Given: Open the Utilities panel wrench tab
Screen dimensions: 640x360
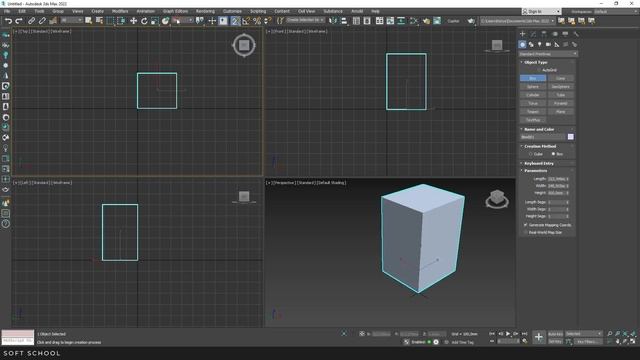Looking at the screenshot, I should [576, 34].
